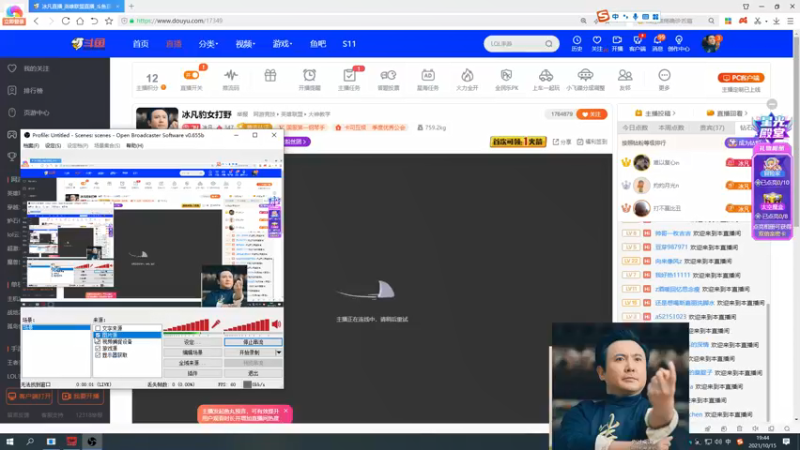Toggle the 图片源 source checkbox in OBS
800x450 pixels.
coord(98,335)
